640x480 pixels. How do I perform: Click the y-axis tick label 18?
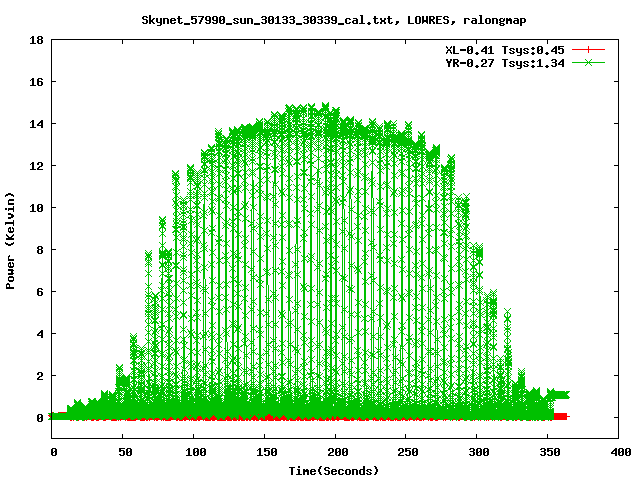(36, 40)
